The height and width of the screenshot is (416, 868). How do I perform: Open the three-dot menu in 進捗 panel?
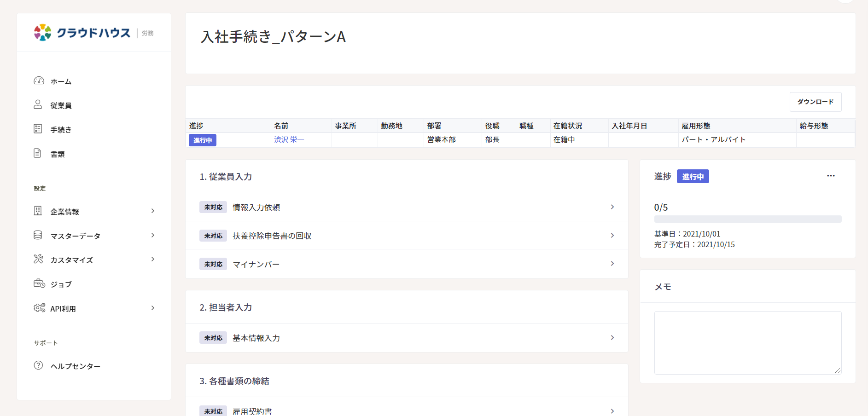(831, 176)
